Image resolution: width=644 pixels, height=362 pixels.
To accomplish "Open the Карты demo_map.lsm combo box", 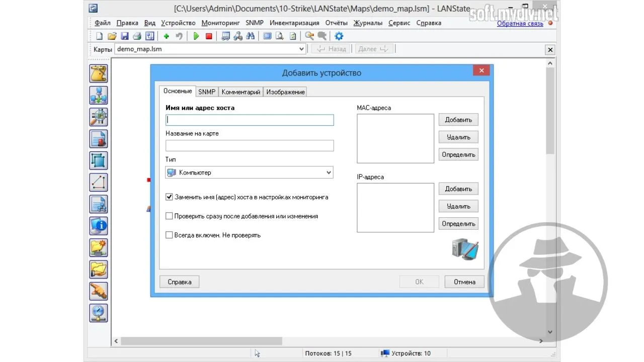I will [x=210, y=49].
